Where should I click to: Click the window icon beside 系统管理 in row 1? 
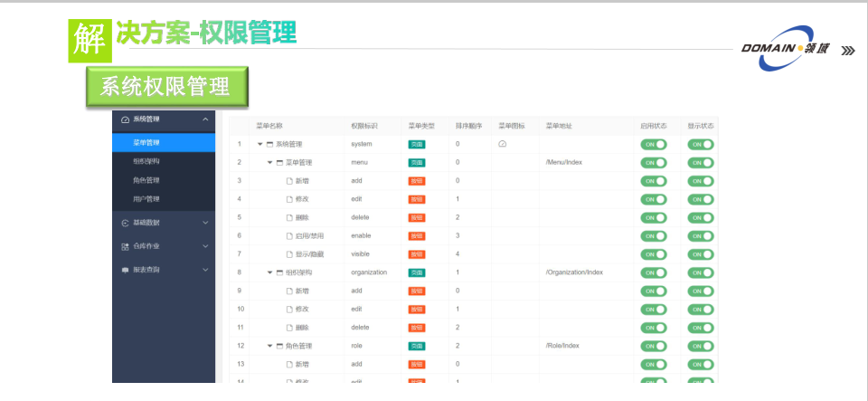click(269, 144)
